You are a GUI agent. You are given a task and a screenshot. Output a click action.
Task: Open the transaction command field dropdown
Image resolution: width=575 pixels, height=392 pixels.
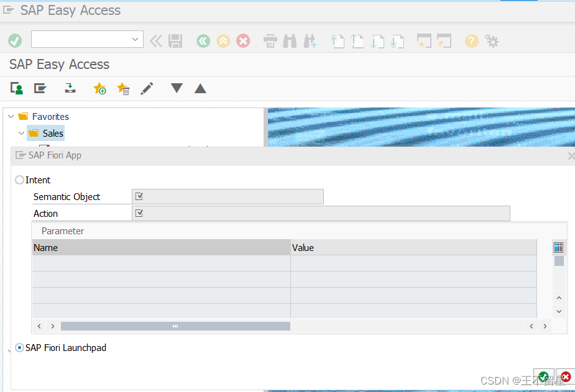point(135,39)
